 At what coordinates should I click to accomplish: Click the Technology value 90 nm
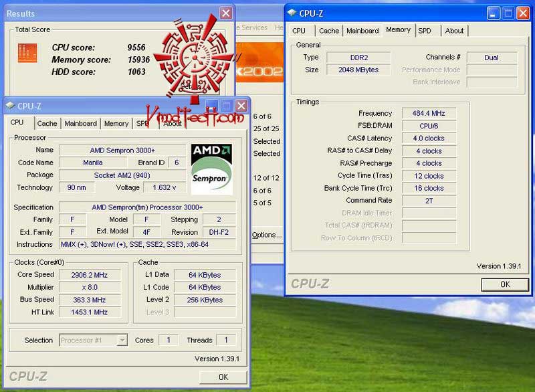76,188
